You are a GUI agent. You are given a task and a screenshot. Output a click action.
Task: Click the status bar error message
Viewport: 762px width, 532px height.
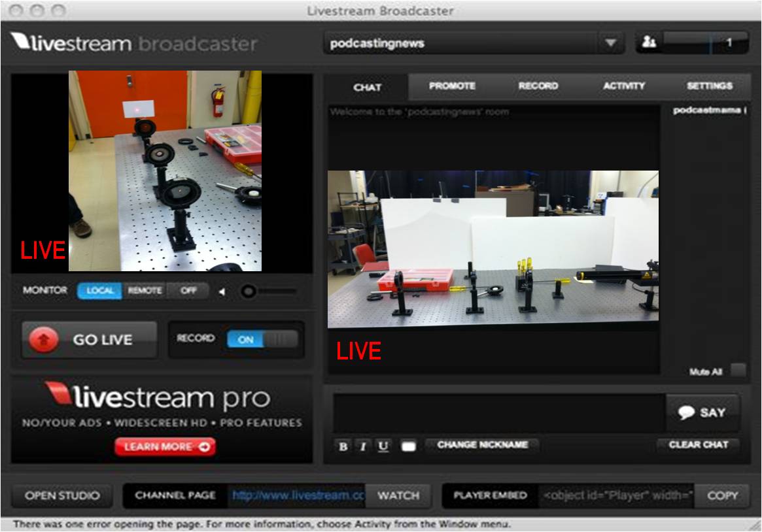(262, 524)
